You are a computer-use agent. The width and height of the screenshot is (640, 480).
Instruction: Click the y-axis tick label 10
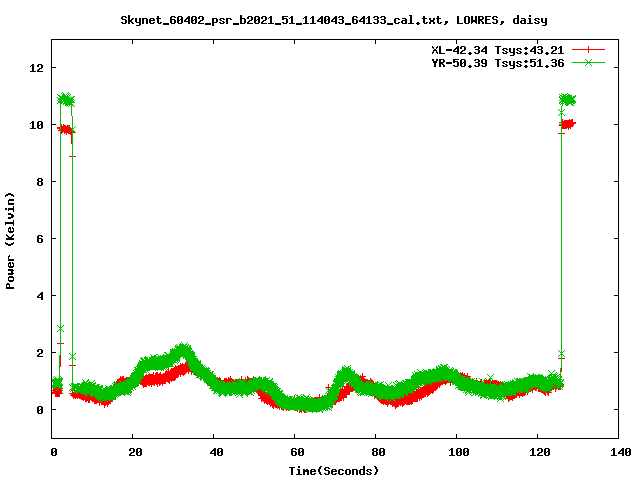36,125
